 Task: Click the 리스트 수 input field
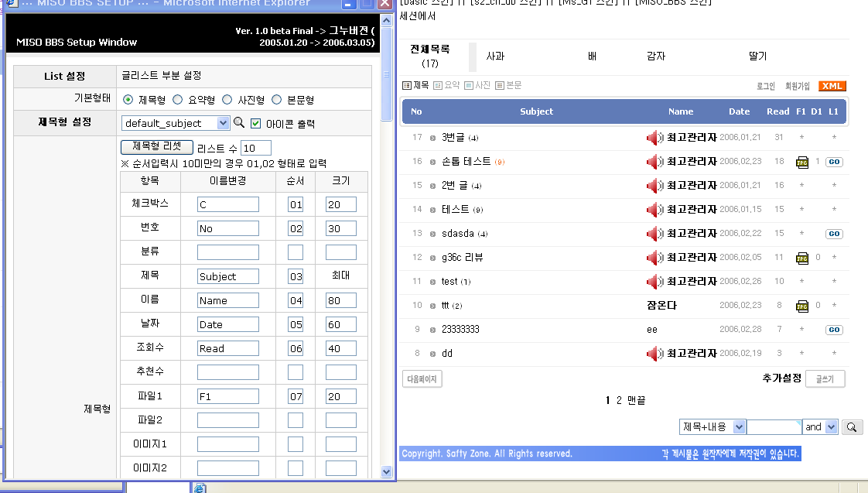(x=255, y=148)
